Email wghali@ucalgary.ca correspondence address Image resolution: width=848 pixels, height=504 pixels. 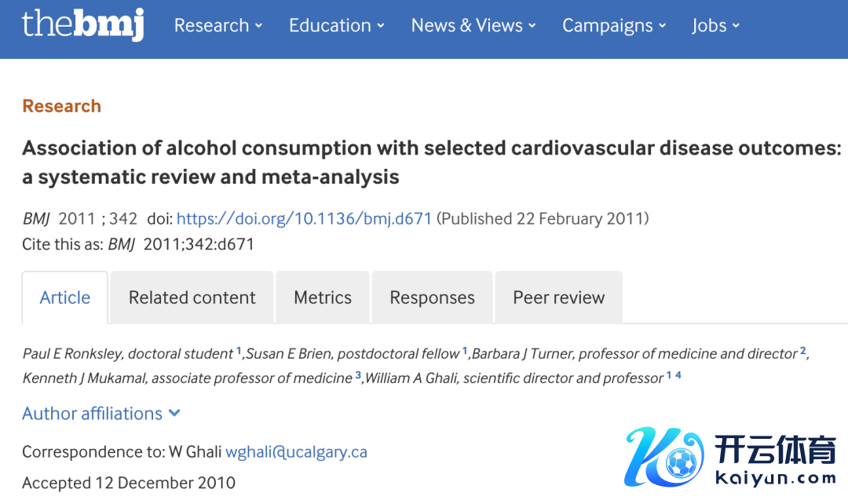point(296,452)
